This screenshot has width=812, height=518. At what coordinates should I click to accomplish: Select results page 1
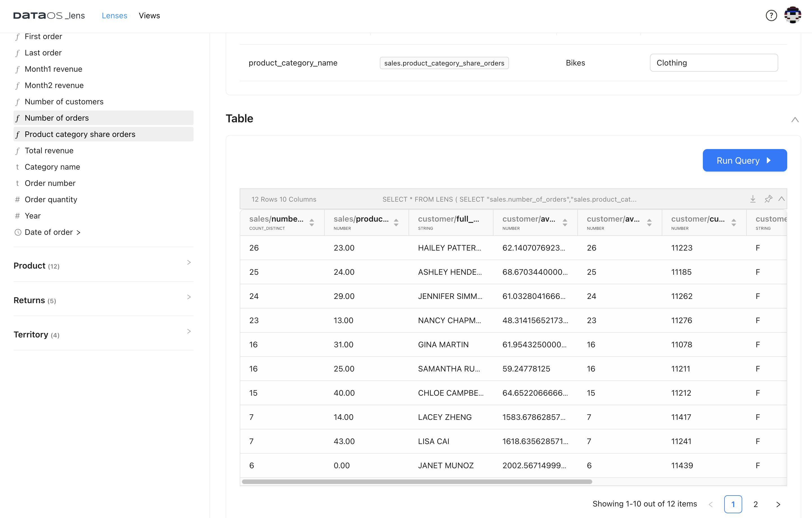pos(733,504)
